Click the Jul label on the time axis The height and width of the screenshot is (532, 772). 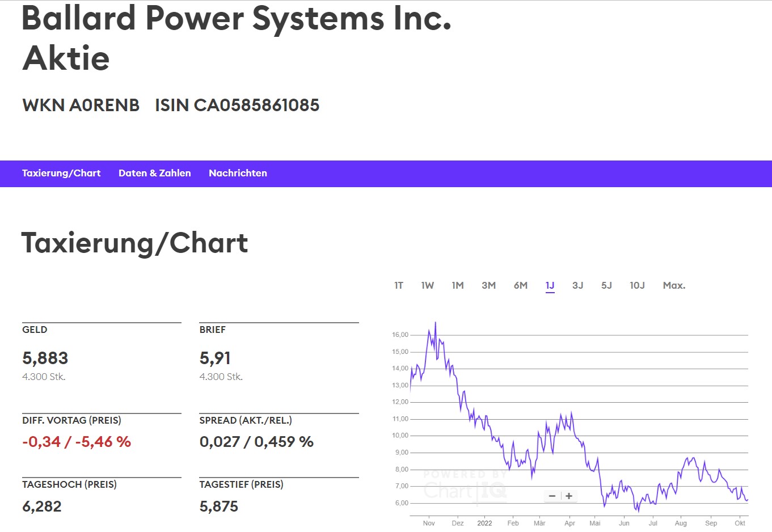[653, 523]
